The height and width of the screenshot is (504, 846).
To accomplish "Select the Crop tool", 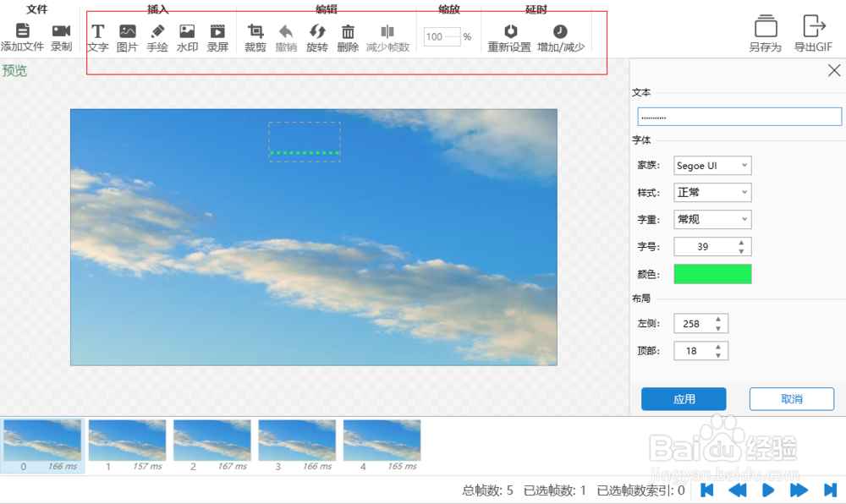I will pyautogui.click(x=255, y=36).
